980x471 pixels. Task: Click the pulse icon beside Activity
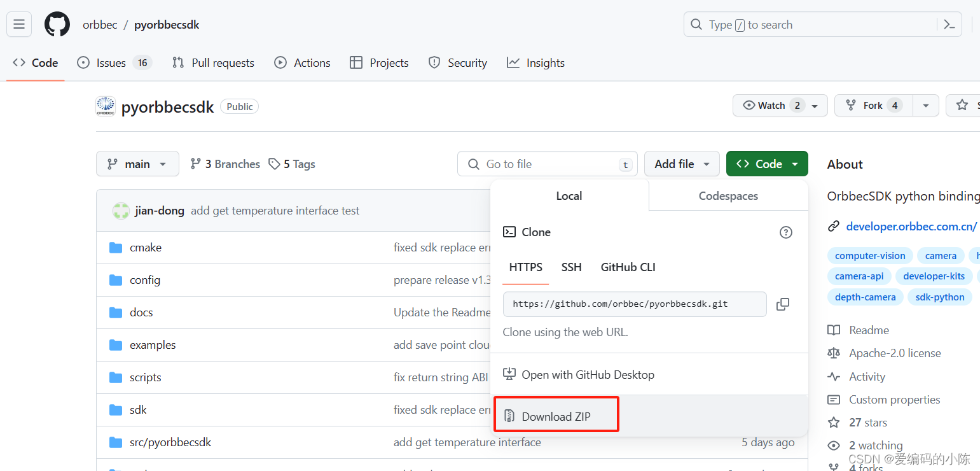pos(834,377)
